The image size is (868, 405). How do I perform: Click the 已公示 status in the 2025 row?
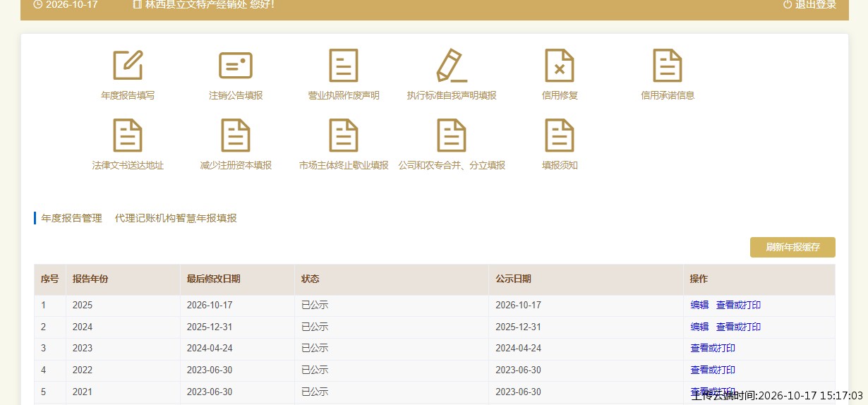[x=315, y=306]
